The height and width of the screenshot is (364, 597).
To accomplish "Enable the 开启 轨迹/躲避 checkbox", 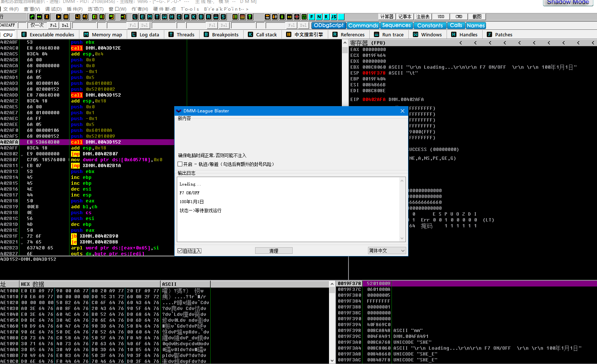I will click(180, 164).
